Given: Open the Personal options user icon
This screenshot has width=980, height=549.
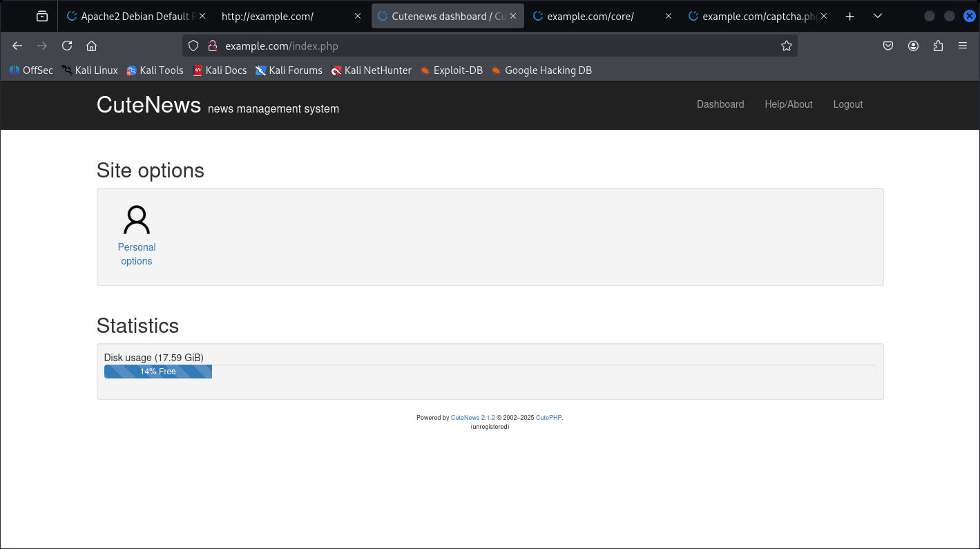Looking at the screenshot, I should point(136,220).
